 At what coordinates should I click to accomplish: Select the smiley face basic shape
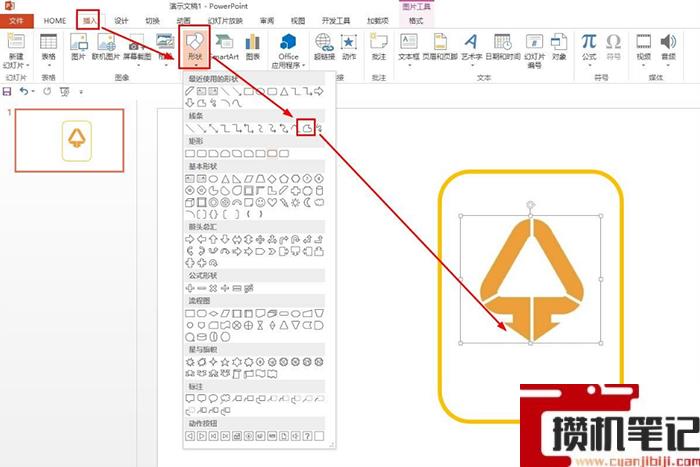[260, 202]
